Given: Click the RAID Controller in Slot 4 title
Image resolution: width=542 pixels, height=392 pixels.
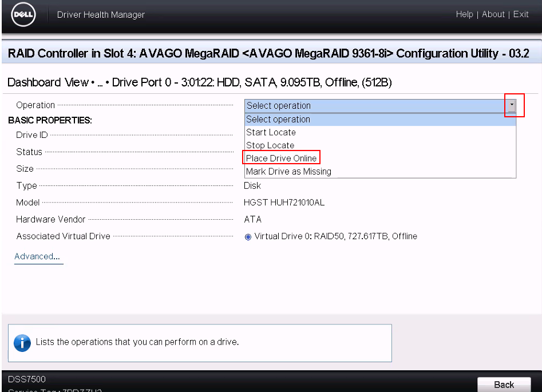Looking at the screenshot, I should coord(268,54).
